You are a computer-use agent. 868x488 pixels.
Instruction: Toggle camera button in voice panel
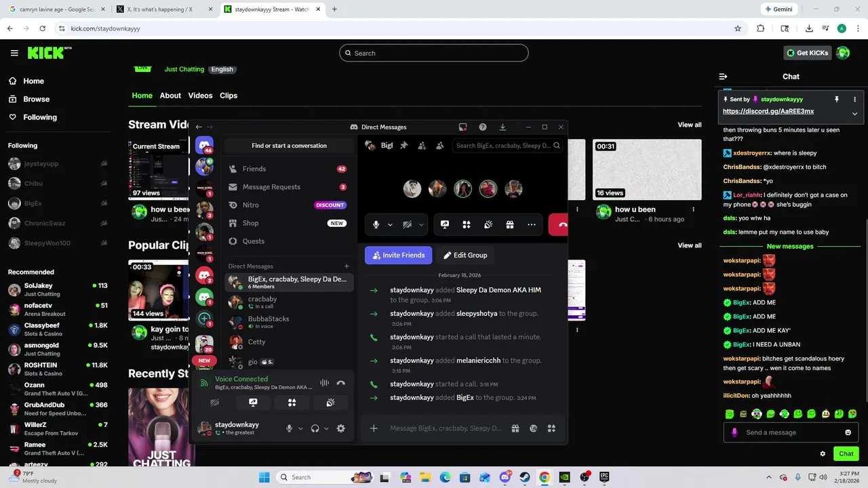[x=215, y=403]
